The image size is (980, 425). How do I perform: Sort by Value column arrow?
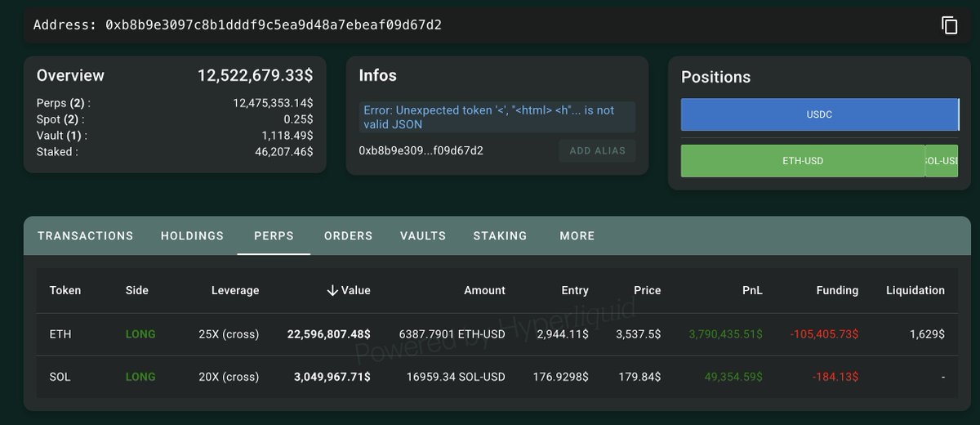[x=332, y=290]
